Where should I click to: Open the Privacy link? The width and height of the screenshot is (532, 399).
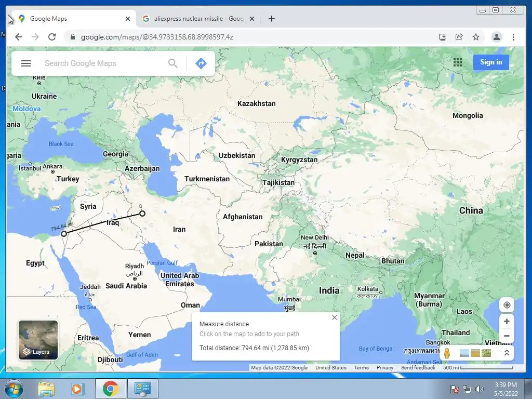click(385, 368)
